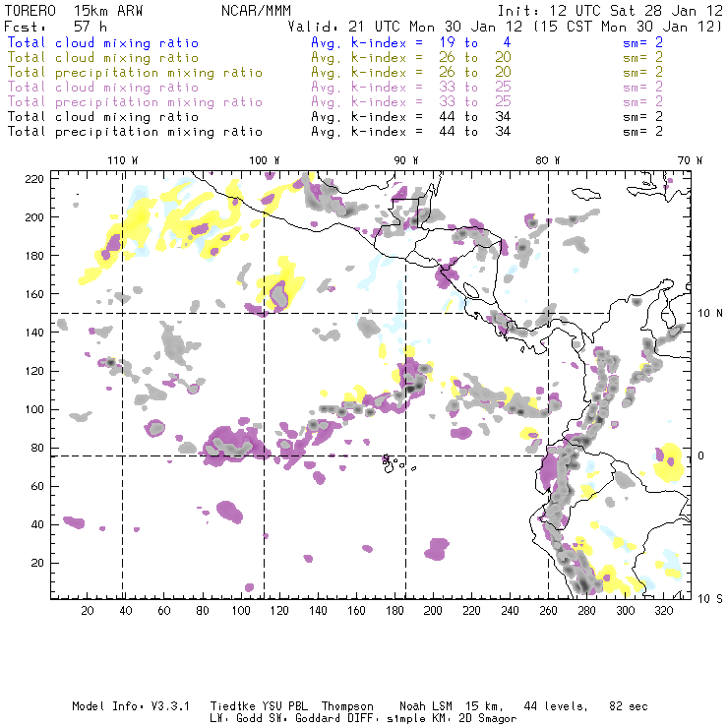Viewport: 728px width, 728px height.
Task: Click the "110 W" longitude label
Action: pos(123,160)
